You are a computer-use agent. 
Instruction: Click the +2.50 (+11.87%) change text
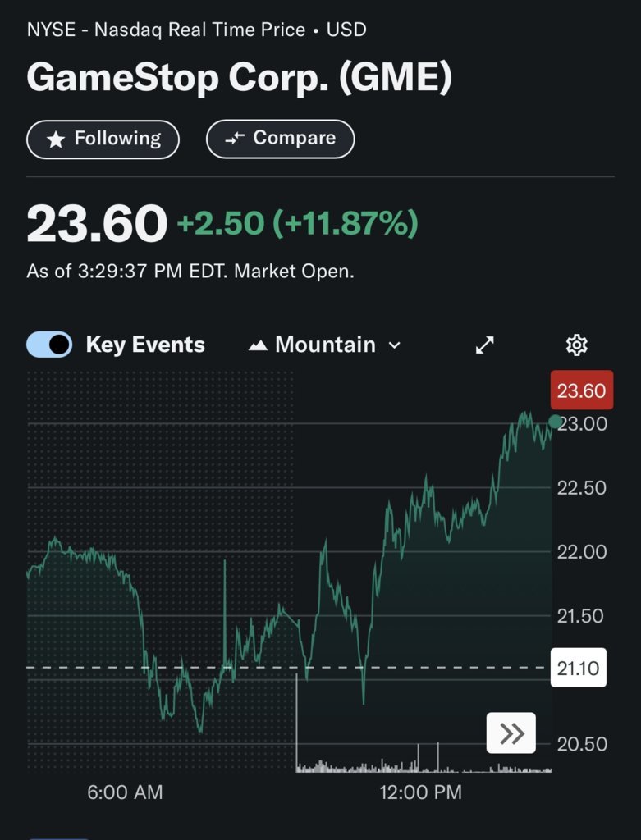(297, 223)
